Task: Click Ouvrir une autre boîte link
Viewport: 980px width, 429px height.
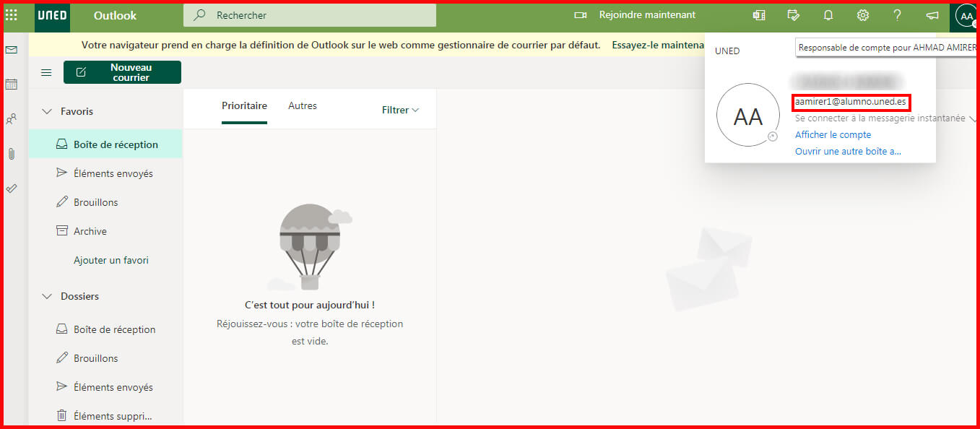Action: coord(848,152)
